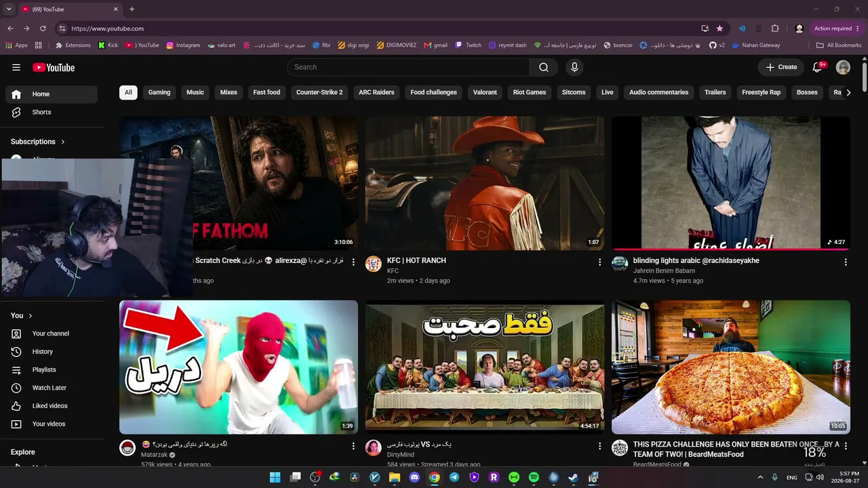The height and width of the screenshot is (488, 868).
Task: Select the Freestyle Rap filter chip
Action: pos(761,92)
